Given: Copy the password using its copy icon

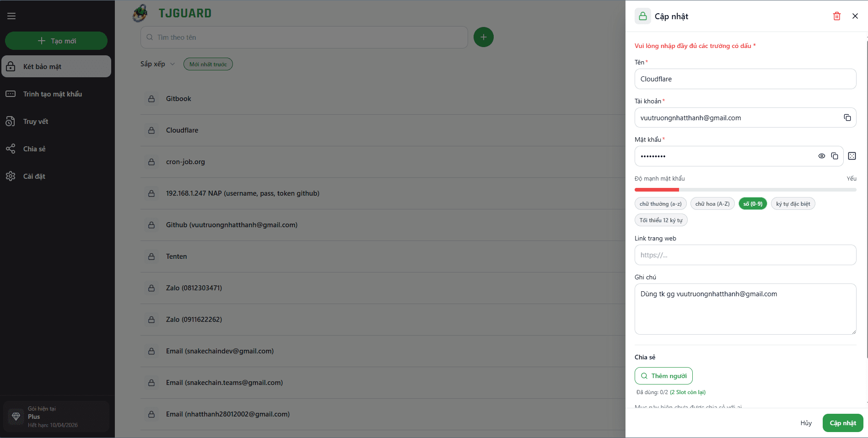Looking at the screenshot, I should pos(834,156).
